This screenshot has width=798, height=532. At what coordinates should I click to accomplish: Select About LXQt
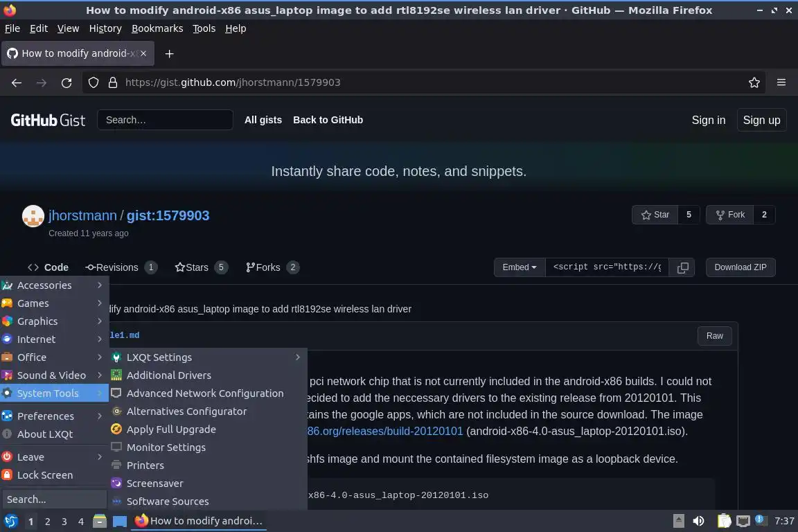[x=54, y=434]
